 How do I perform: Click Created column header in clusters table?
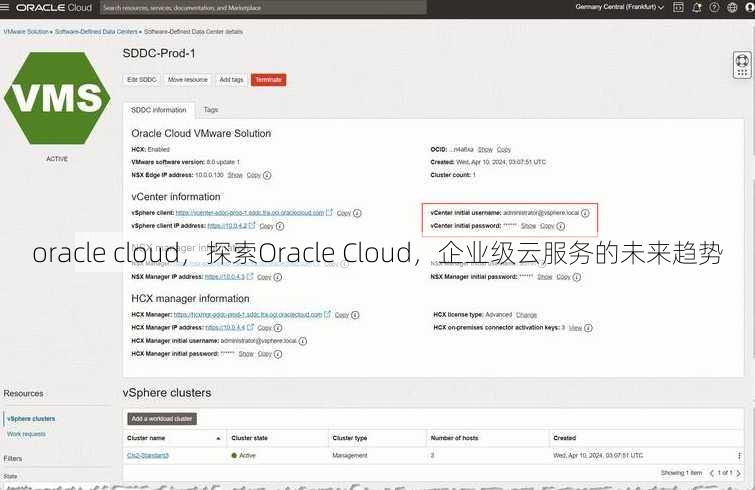pos(565,438)
